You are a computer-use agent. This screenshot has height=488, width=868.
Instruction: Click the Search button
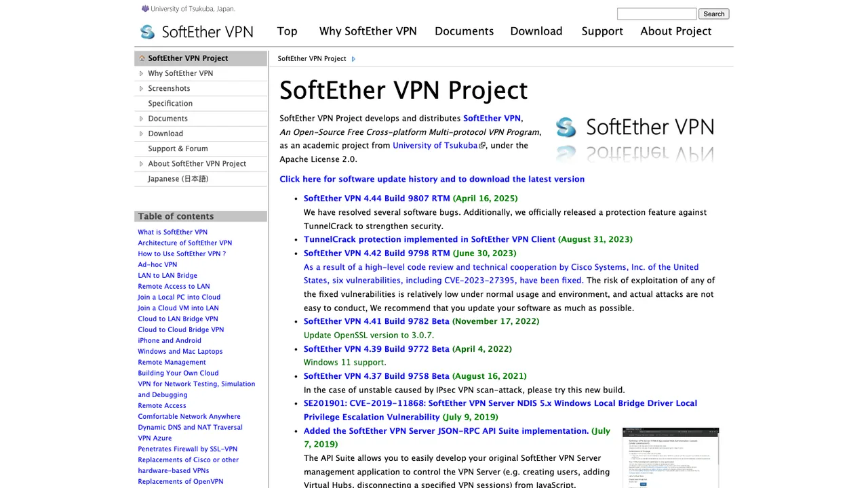[714, 14]
